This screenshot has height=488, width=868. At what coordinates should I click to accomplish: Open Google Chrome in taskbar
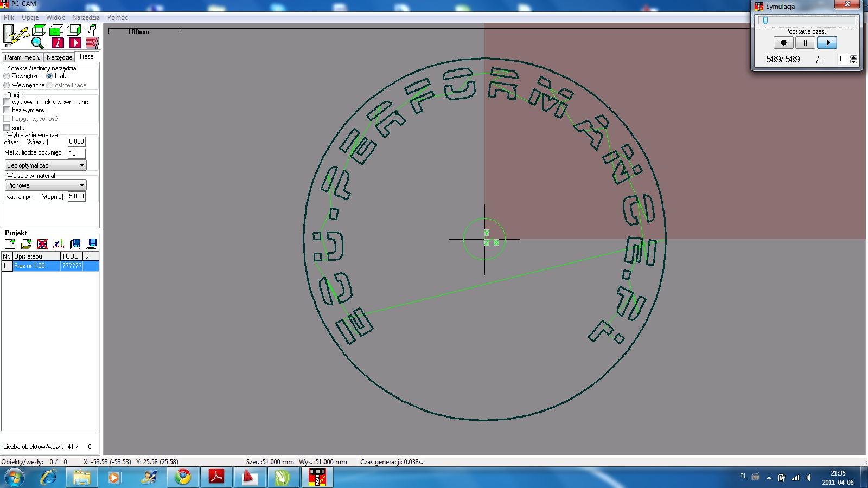[183, 477]
